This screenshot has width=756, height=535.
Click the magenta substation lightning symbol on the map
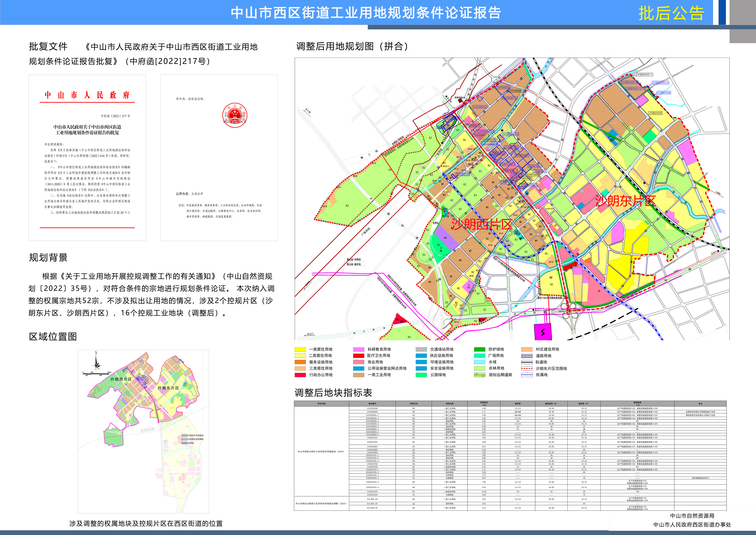pyautogui.click(x=543, y=332)
